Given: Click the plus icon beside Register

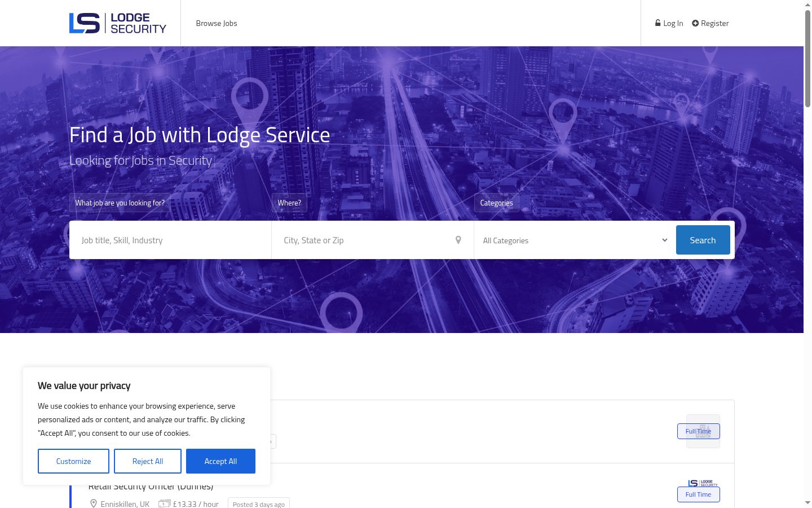Looking at the screenshot, I should (695, 23).
